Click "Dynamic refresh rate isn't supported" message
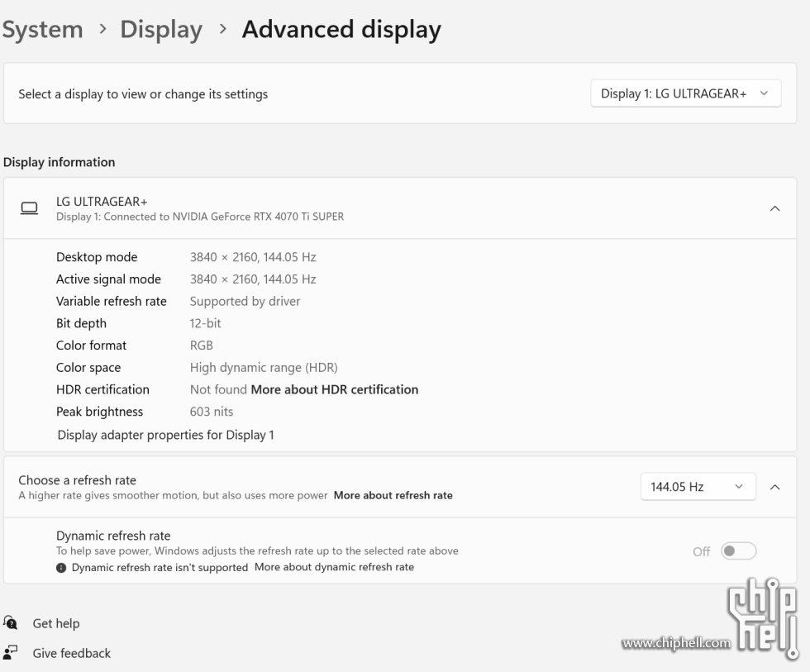The height and width of the screenshot is (672, 810). click(x=160, y=568)
